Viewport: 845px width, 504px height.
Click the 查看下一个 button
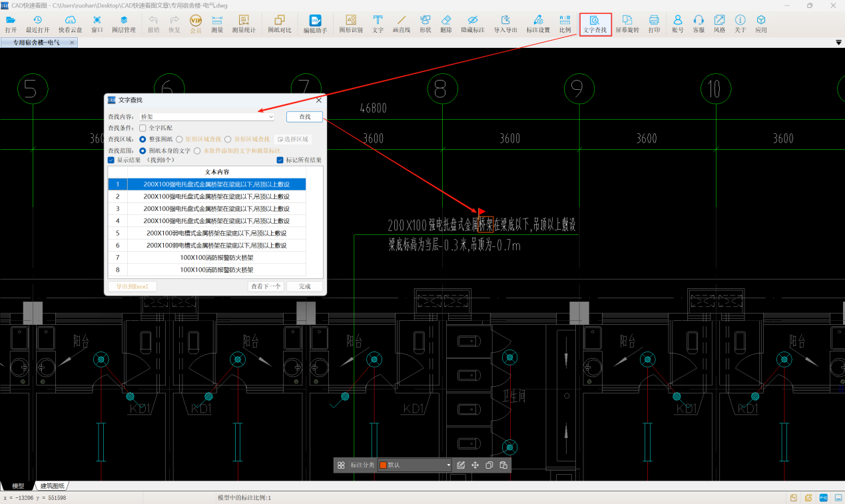pyautogui.click(x=265, y=286)
